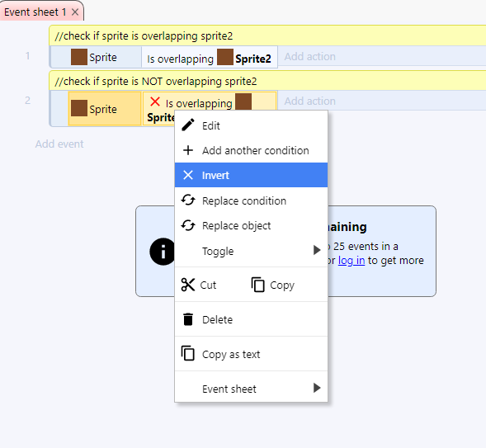The image size is (486, 448).
Task: Select the brown Sprite2 swatch in event 1
Action: tap(225, 57)
